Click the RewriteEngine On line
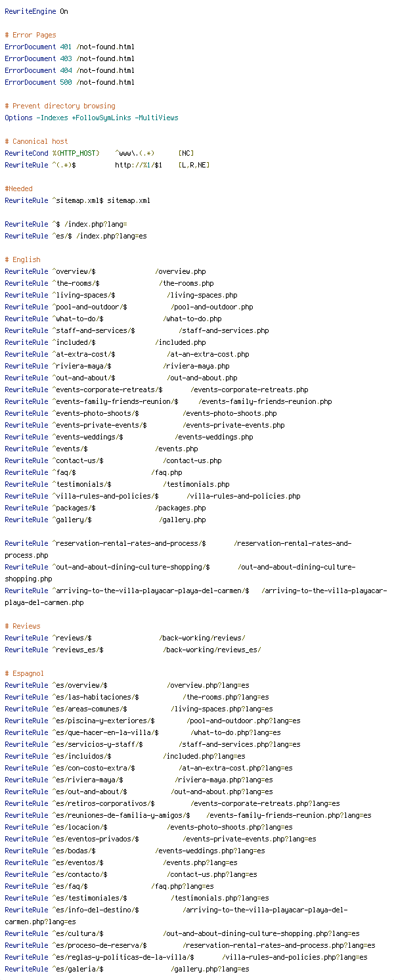 coord(36,11)
